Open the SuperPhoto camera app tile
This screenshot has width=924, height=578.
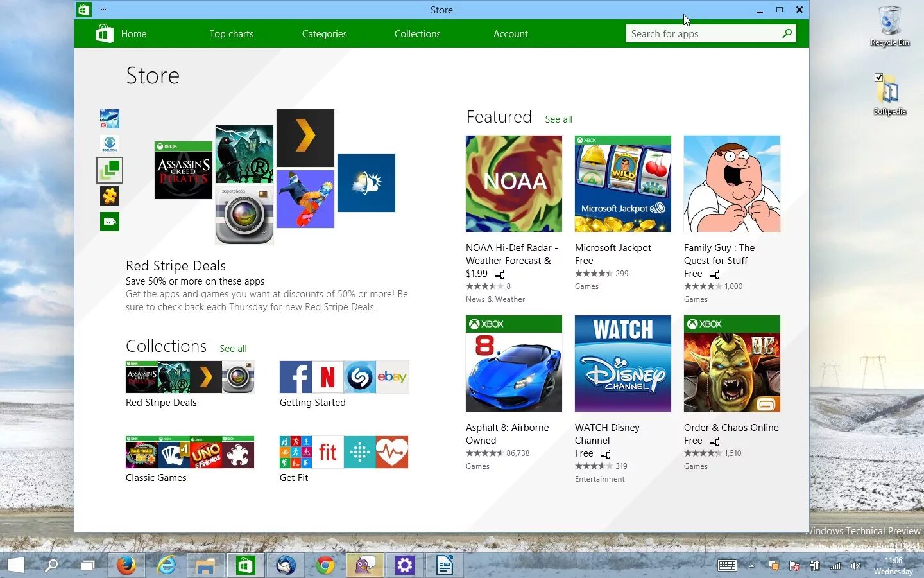tap(244, 215)
